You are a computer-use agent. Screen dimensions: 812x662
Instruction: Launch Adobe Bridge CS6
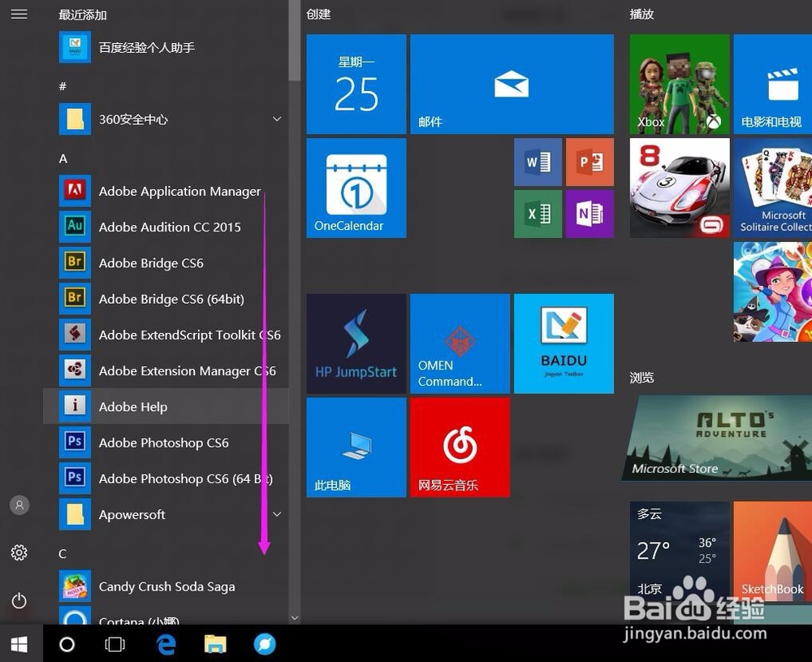tap(166, 263)
